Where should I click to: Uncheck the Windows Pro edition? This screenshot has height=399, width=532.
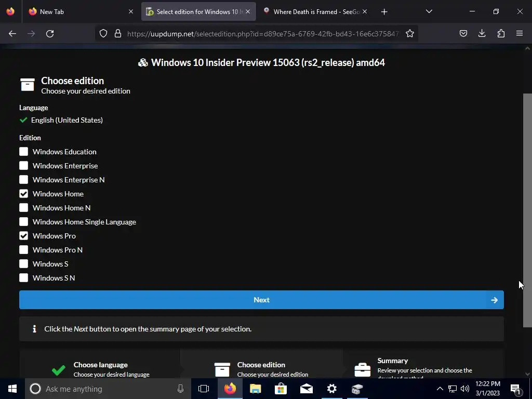23,236
